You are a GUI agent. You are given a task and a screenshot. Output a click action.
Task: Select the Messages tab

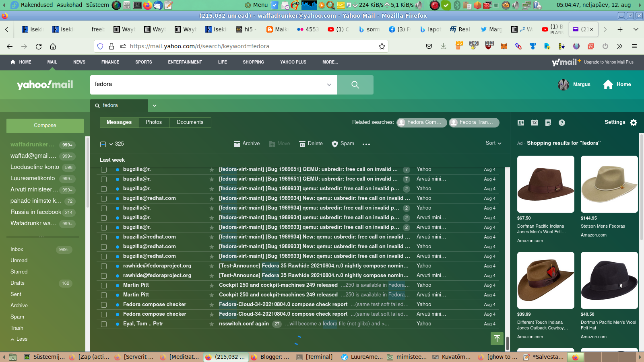tap(119, 122)
